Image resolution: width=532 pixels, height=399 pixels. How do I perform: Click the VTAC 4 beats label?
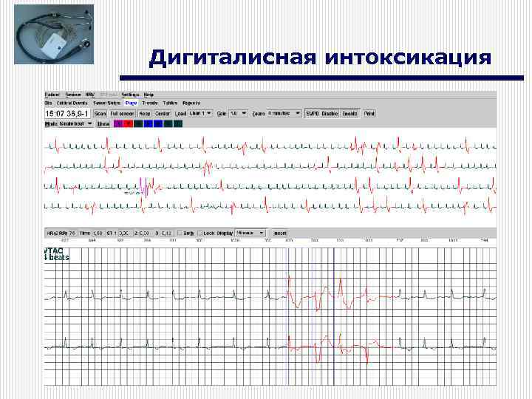(x=56, y=254)
